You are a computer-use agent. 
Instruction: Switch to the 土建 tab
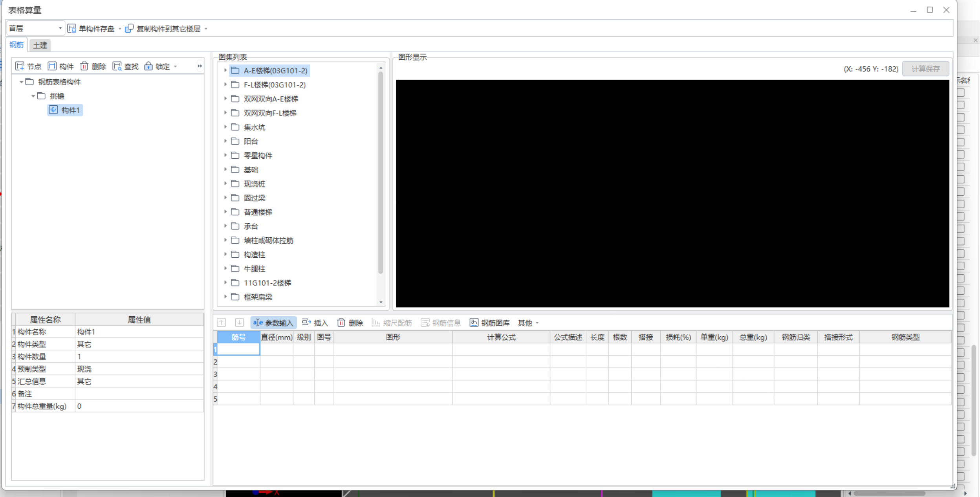[x=40, y=45]
